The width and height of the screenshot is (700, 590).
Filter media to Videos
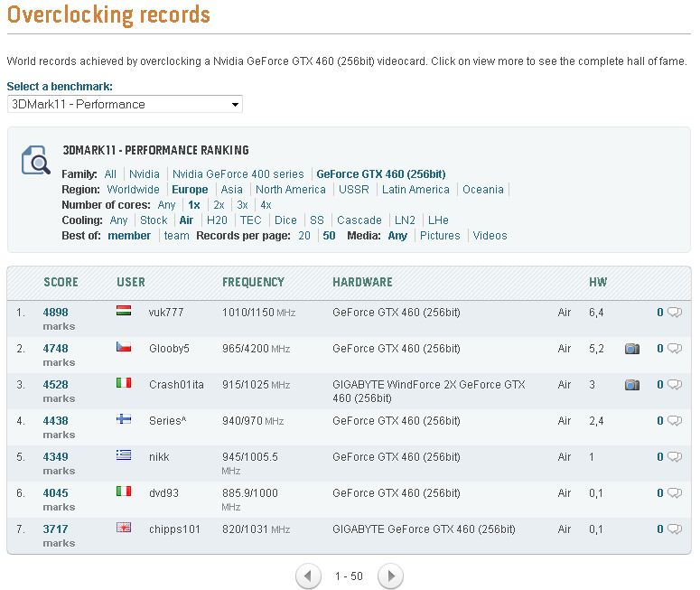click(490, 236)
